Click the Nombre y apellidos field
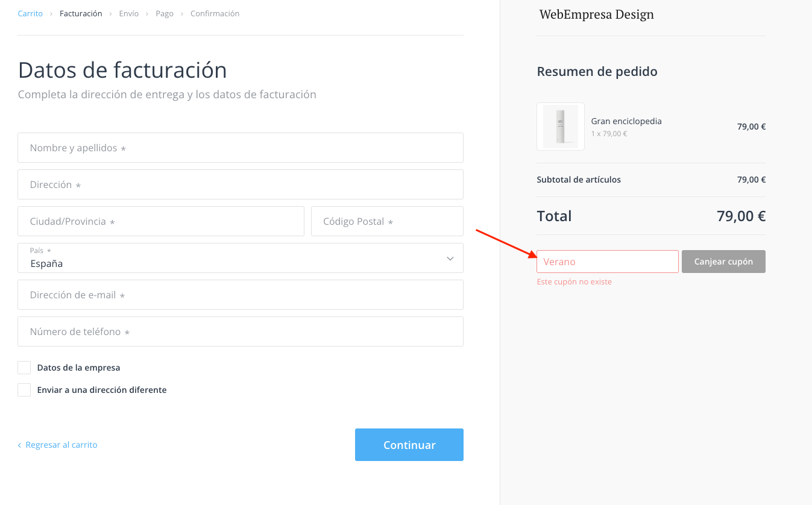This screenshot has width=812, height=505. (x=241, y=148)
